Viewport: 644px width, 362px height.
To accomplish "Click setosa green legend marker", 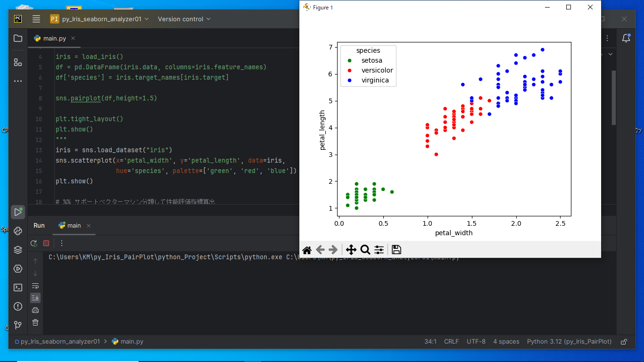I will pyautogui.click(x=349, y=60).
